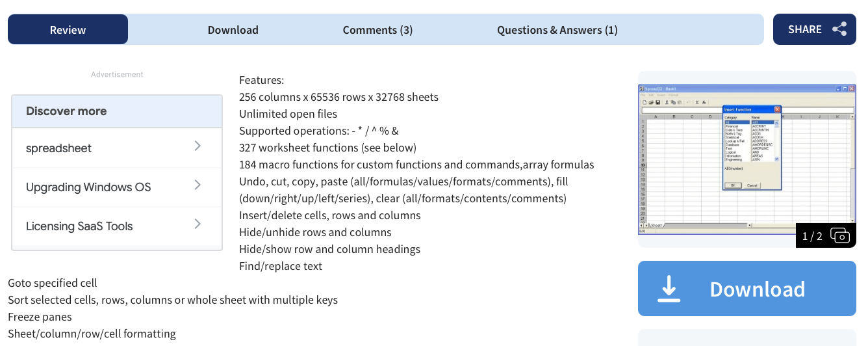The height and width of the screenshot is (346, 868).
Task: Open the screenshot gallery camera icon
Action: click(x=840, y=235)
